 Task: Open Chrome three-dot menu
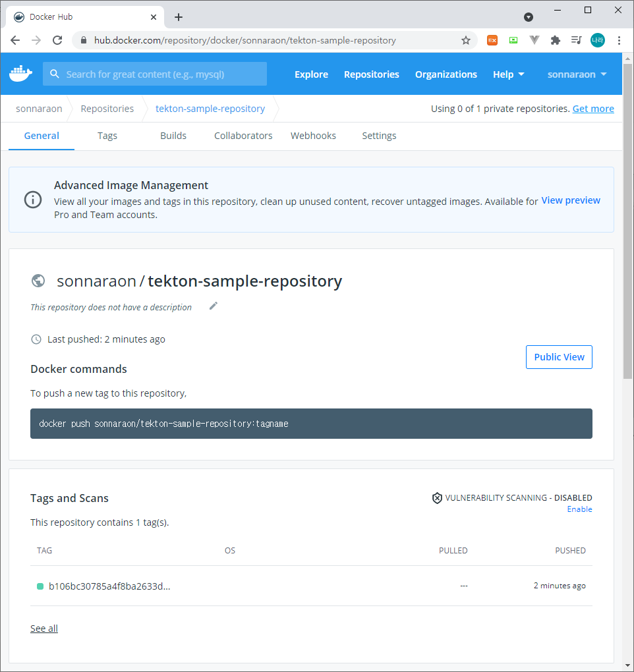pos(619,40)
